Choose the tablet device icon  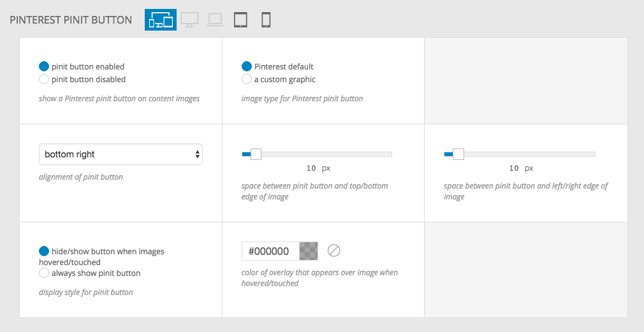click(x=240, y=20)
